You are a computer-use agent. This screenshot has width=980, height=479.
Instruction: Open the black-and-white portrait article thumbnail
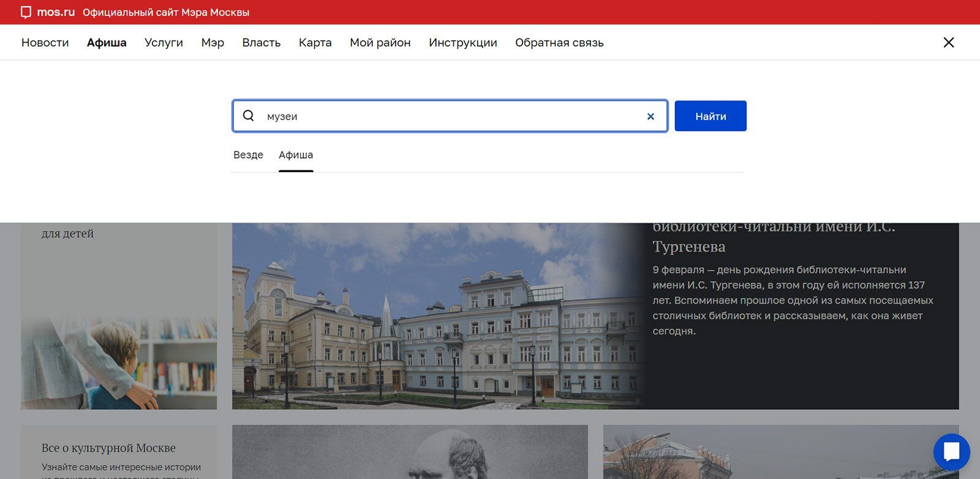(410, 452)
